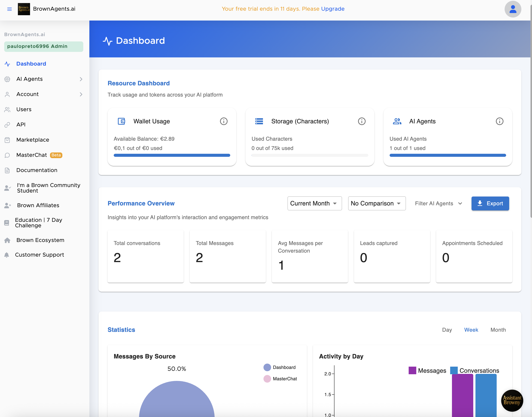Click AI Agents card info icon

tap(499, 121)
